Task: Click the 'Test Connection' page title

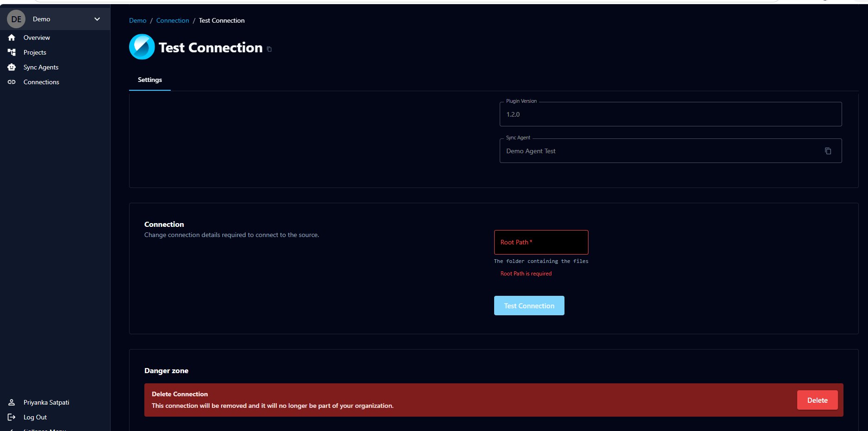Action: click(211, 47)
